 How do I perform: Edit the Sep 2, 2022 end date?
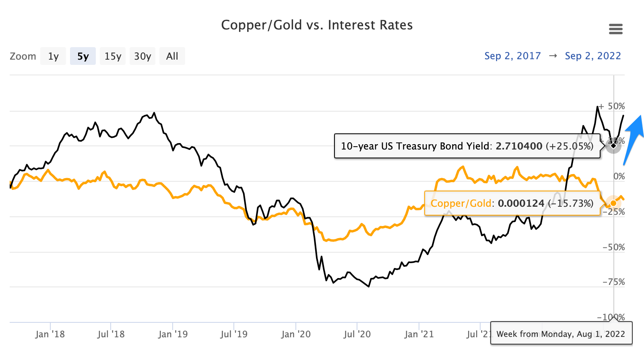[593, 56]
